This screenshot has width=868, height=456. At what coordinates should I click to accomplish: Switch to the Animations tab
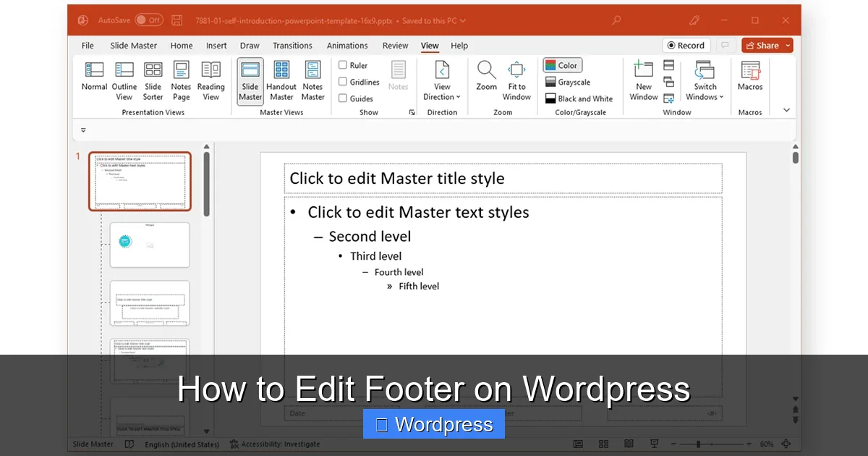[347, 45]
